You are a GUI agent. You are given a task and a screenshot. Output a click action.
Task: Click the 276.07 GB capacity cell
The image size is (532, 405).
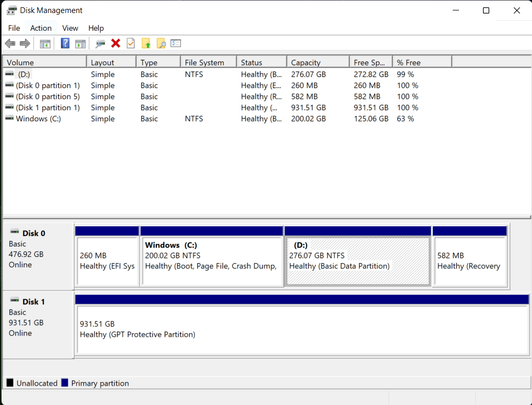tap(308, 75)
